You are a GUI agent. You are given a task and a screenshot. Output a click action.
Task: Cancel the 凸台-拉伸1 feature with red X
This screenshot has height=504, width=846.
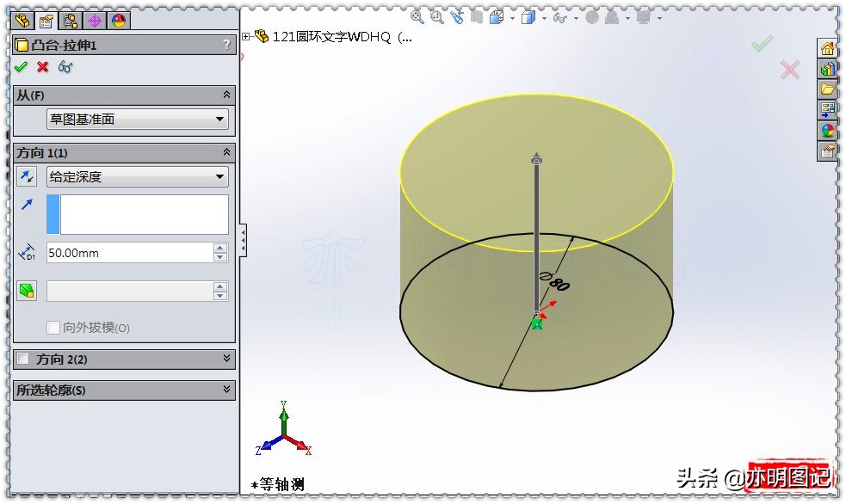[x=40, y=67]
